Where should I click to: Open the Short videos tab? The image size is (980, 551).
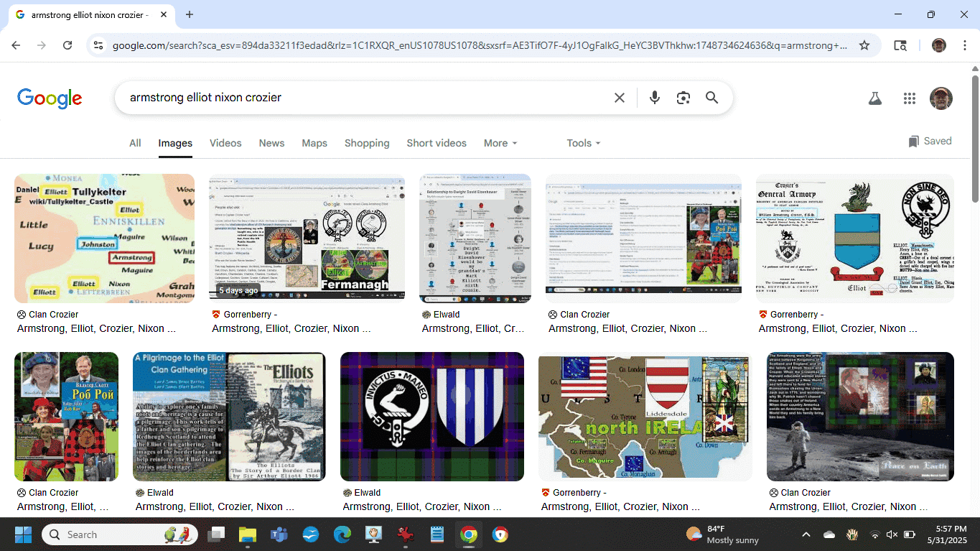pyautogui.click(x=437, y=143)
